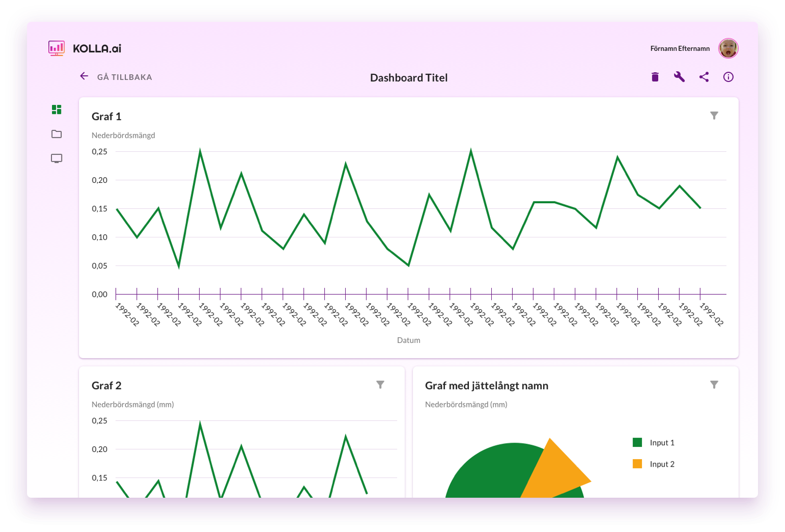
Task: Go back using the arrow icon
Action: (x=84, y=76)
